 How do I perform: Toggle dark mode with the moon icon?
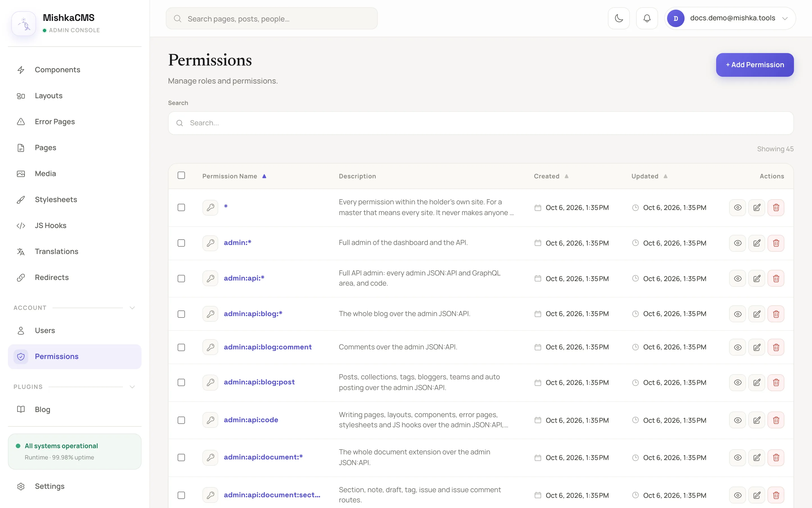[x=619, y=18]
